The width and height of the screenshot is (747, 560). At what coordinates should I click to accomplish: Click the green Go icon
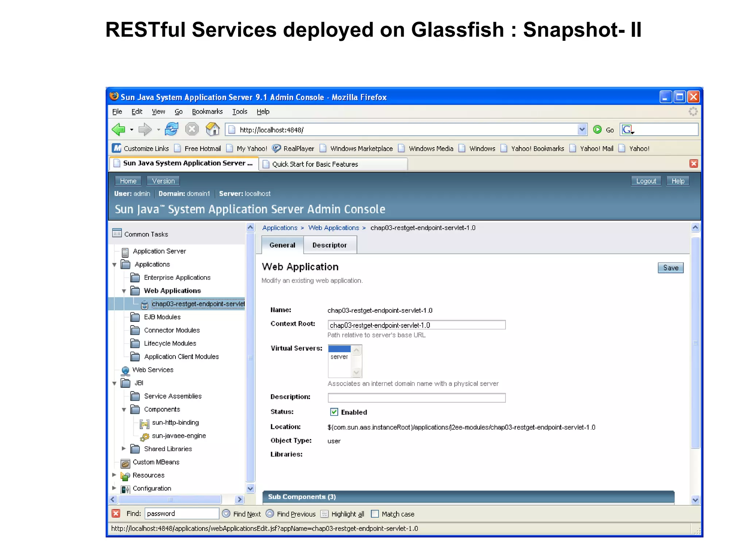tap(597, 129)
